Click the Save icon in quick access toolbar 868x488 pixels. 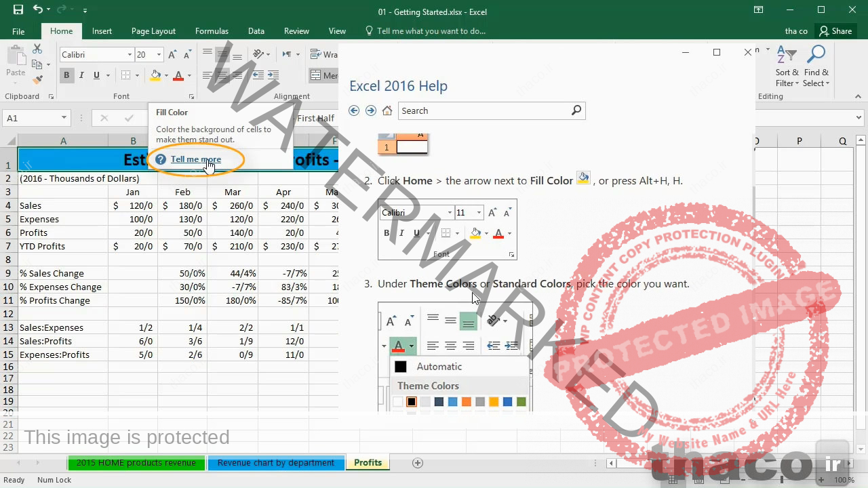[18, 10]
